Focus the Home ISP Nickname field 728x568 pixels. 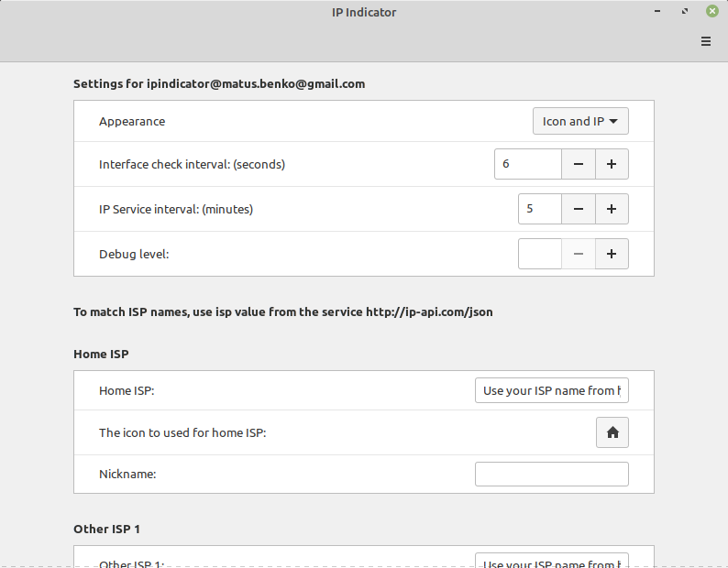552,474
